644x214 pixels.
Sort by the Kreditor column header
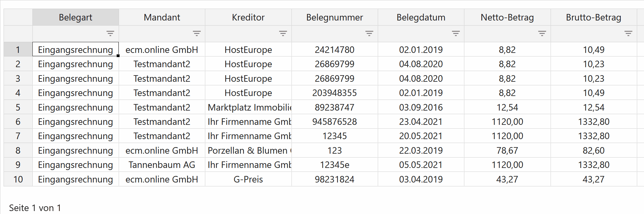pyautogui.click(x=248, y=17)
